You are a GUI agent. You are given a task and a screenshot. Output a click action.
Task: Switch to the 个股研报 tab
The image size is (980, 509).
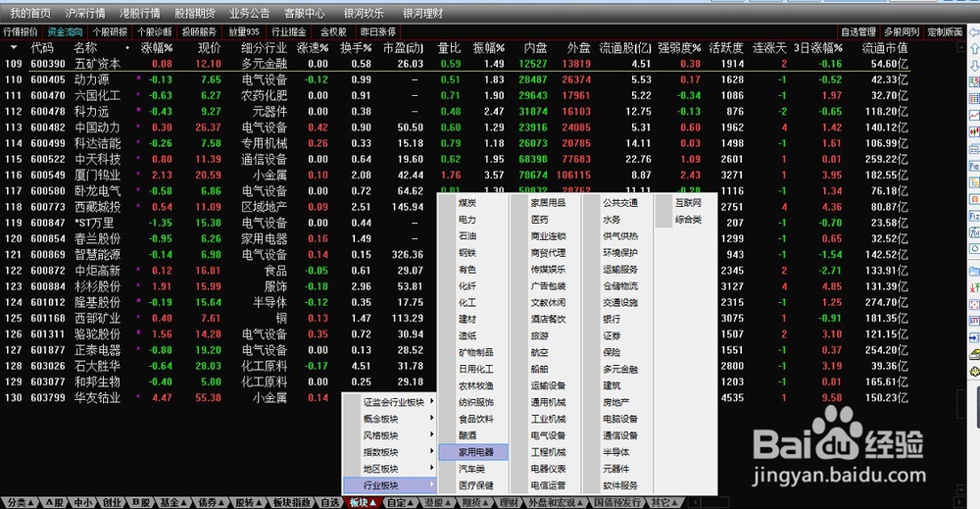point(110,32)
